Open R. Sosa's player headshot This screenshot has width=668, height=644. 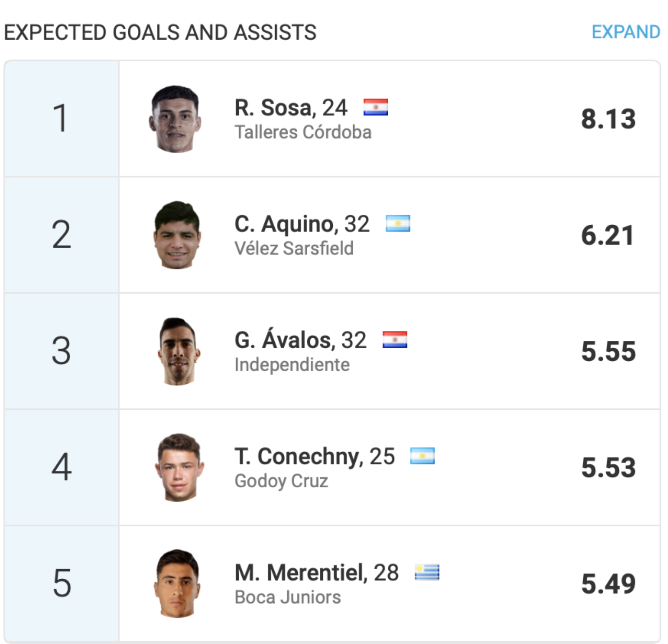click(x=175, y=119)
